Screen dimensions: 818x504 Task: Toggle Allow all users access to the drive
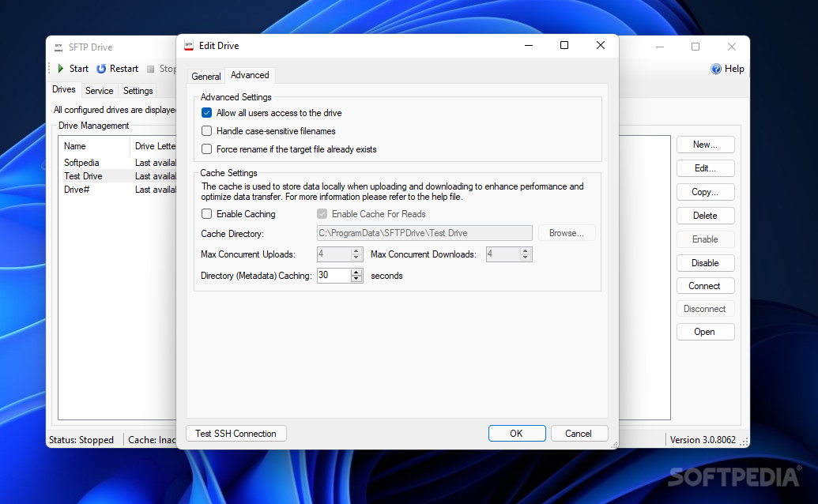[206, 113]
